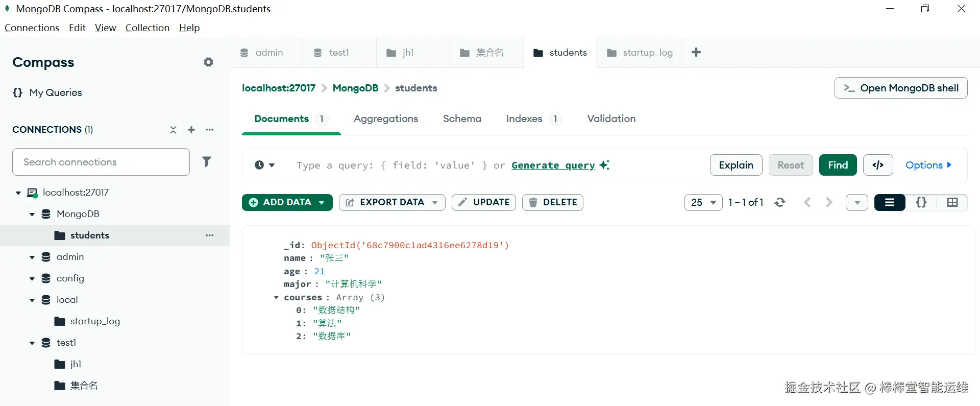
Task: Collapse localhost:27017 connection tree
Action: tap(18, 193)
